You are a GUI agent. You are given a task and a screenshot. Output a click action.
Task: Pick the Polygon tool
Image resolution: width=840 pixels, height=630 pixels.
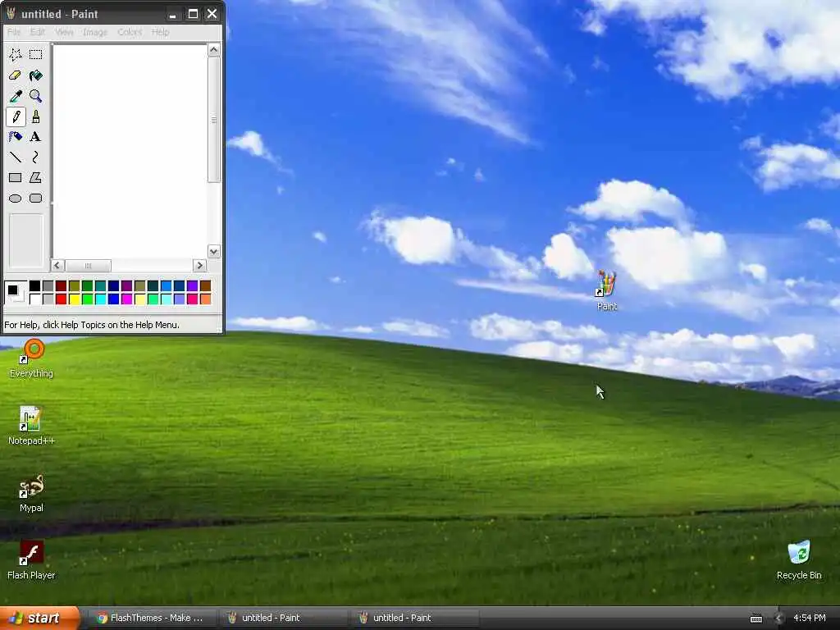tap(36, 177)
